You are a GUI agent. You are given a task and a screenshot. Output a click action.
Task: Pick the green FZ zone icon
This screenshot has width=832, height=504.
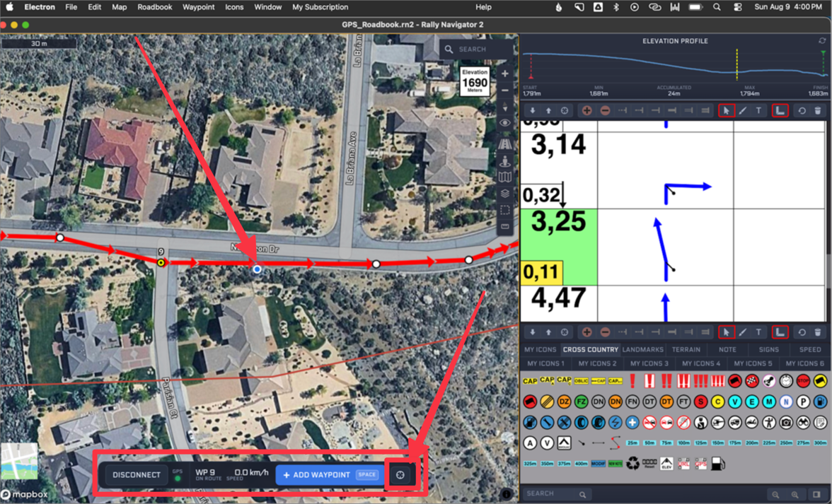581,402
